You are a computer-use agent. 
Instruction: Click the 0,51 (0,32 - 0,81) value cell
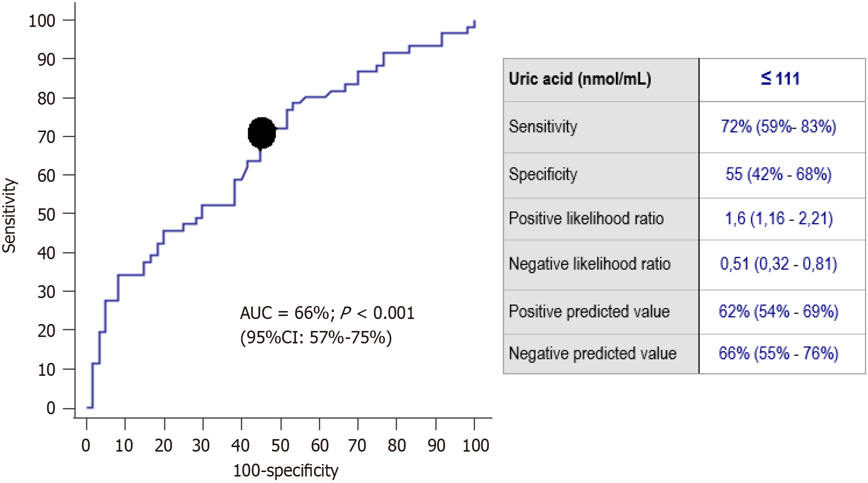pos(778,264)
